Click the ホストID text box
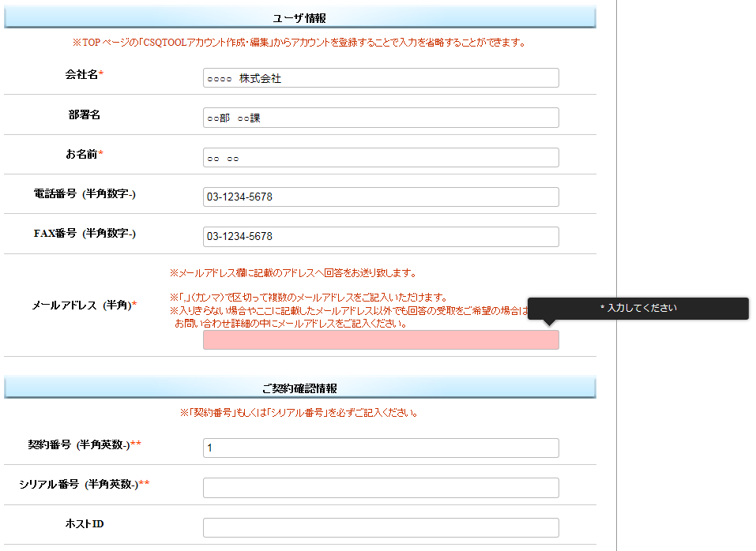Image resolution: width=756 pixels, height=551 pixels. click(380, 528)
